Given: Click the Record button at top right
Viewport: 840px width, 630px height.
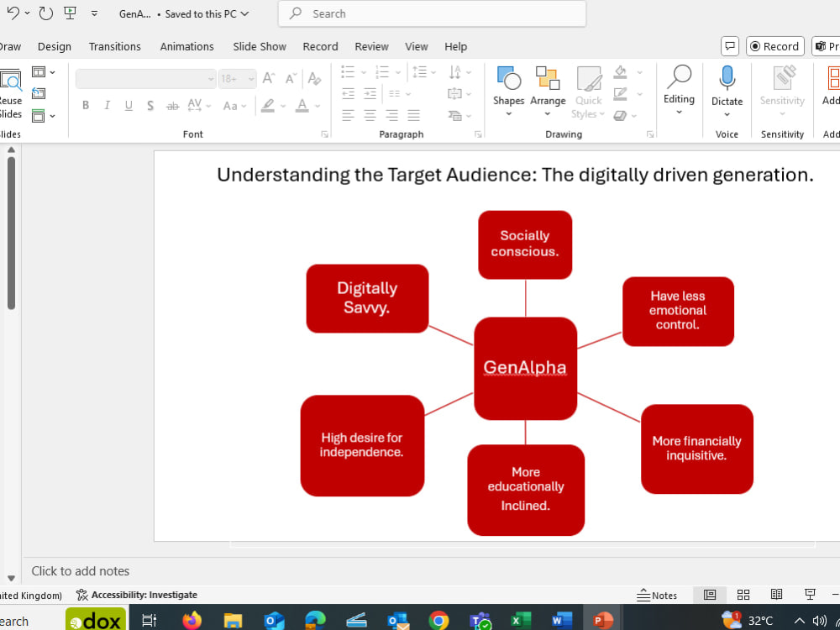Looking at the screenshot, I should point(774,46).
